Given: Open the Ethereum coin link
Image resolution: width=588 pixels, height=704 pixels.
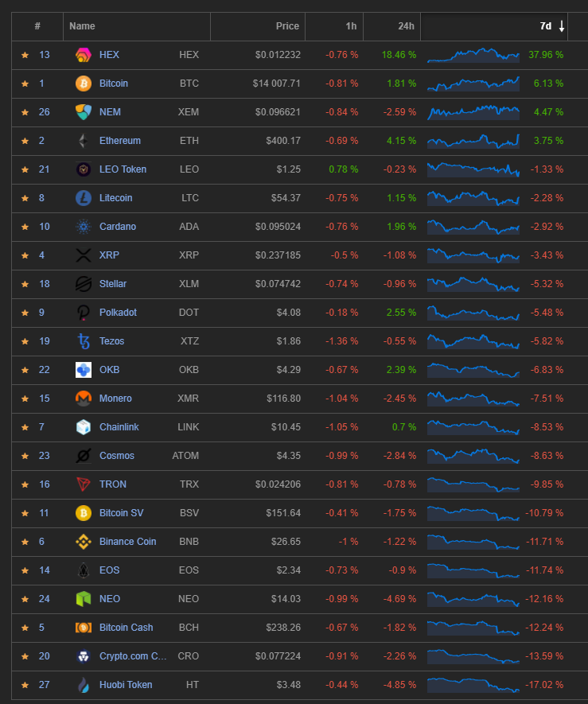Looking at the screenshot, I should [120, 141].
